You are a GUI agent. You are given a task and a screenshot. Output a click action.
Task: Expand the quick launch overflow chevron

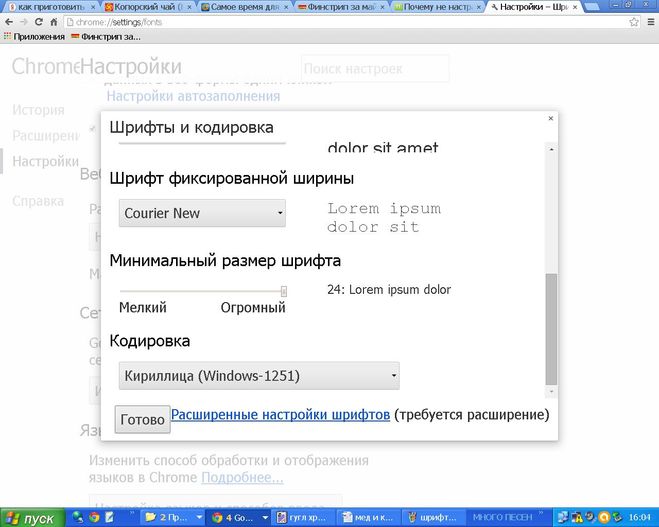point(132,514)
